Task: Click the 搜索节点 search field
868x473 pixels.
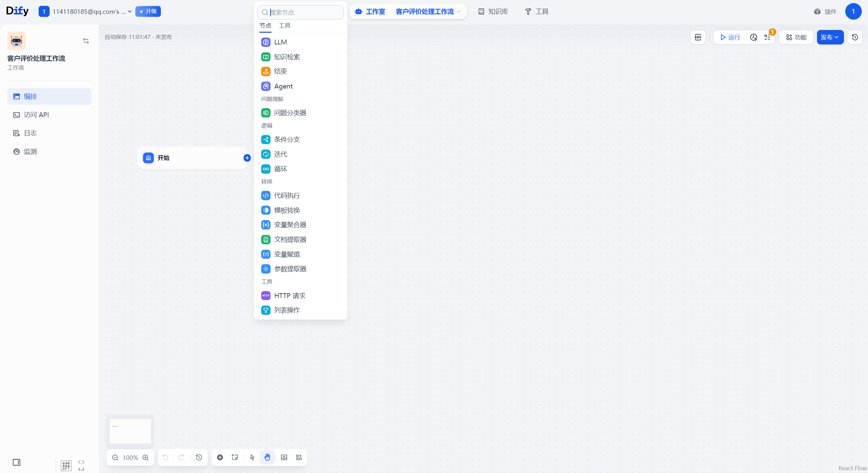Action: [x=305, y=12]
